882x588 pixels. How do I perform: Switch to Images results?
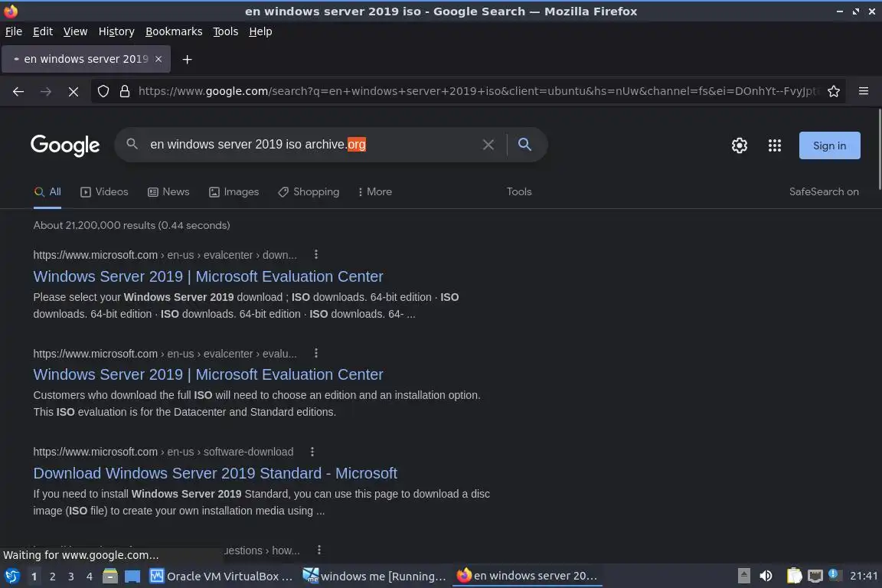[x=234, y=192]
